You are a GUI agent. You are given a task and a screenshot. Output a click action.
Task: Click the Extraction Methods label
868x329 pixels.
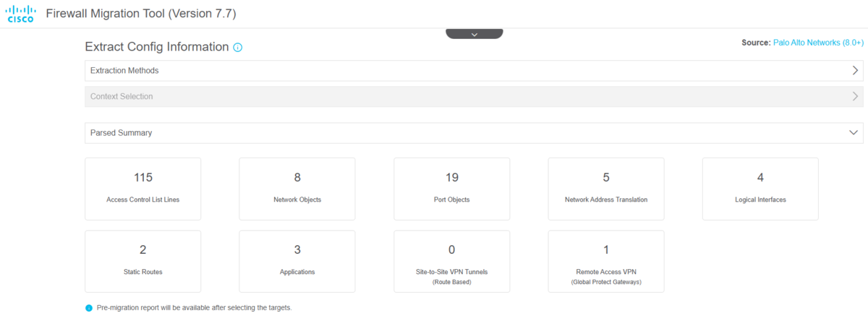(124, 71)
